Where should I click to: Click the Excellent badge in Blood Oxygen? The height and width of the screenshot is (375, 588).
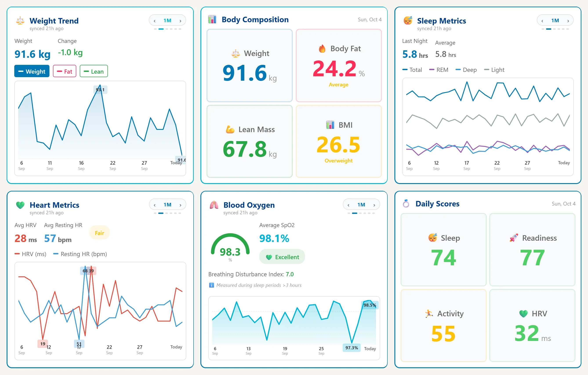click(x=282, y=257)
